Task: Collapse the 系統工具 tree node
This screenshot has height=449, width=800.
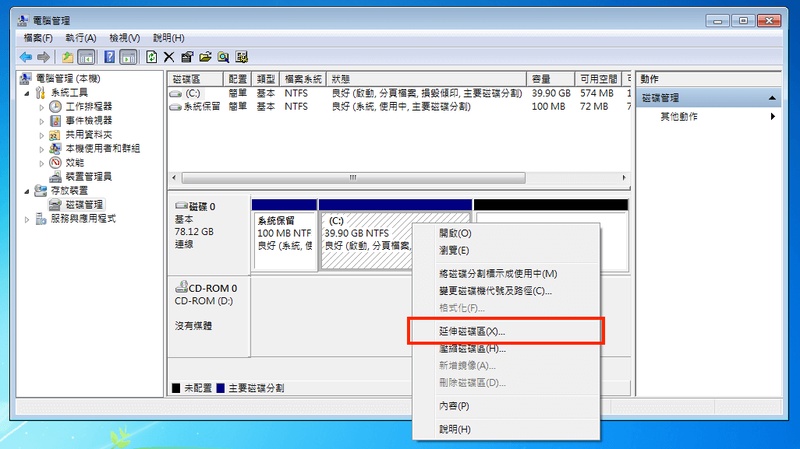Action: click(x=27, y=93)
